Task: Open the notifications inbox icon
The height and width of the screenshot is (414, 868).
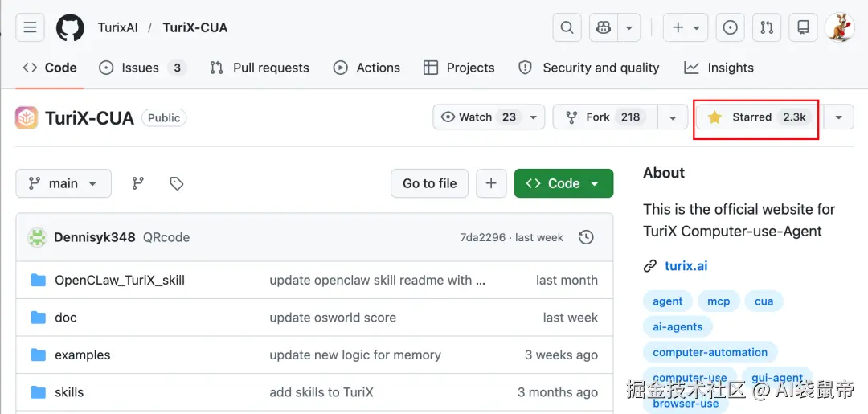Action: [803, 27]
